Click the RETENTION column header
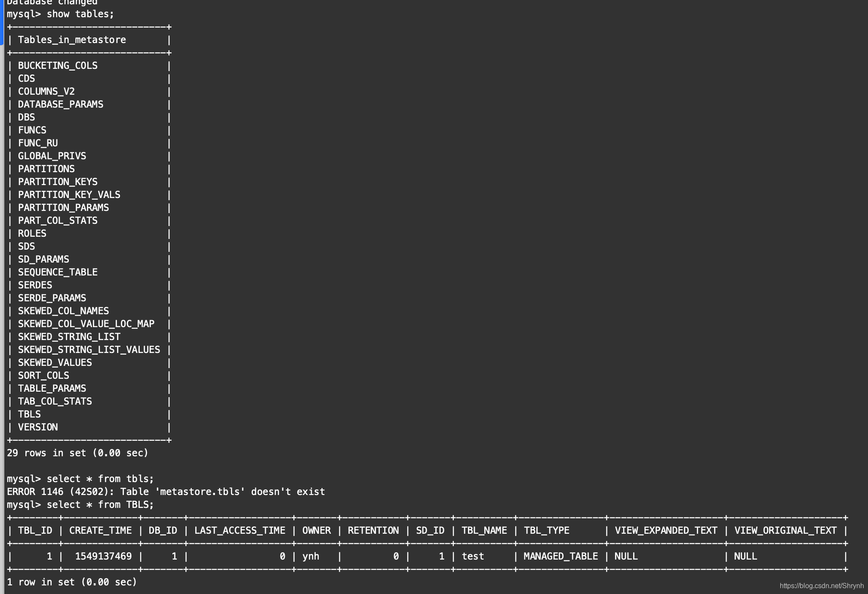Viewport: 868px width, 594px height. pyautogui.click(x=373, y=530)
